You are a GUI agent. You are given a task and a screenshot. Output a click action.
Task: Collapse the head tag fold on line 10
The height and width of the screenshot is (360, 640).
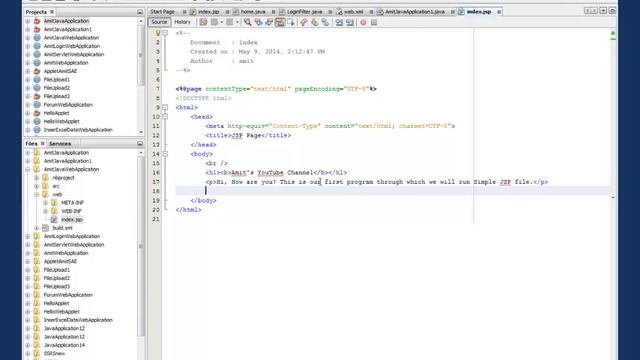click(165, 117)
